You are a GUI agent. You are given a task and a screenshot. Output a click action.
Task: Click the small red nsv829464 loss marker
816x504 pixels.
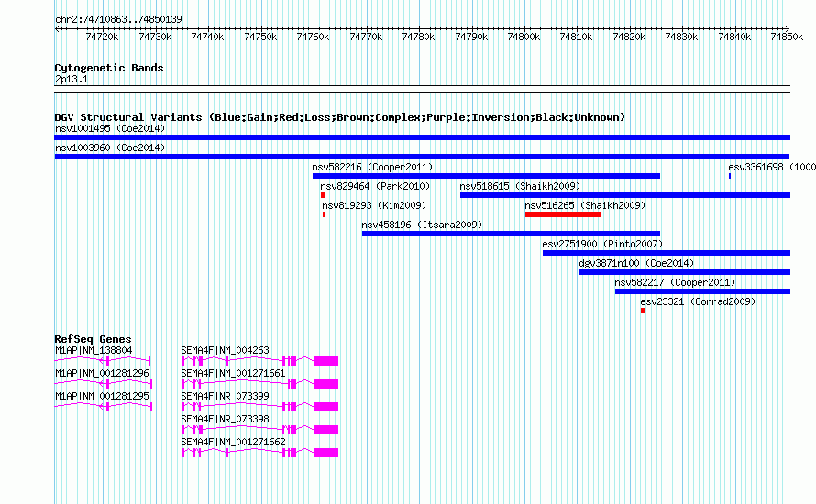[323, 195]
